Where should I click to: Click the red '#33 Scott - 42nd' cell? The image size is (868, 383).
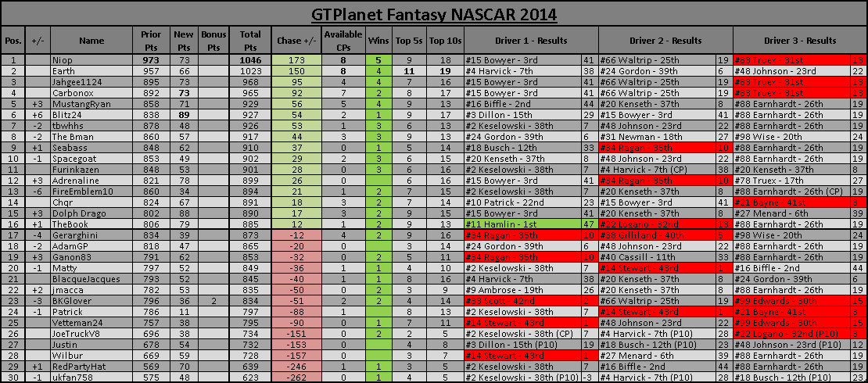(x=523, y=300)
